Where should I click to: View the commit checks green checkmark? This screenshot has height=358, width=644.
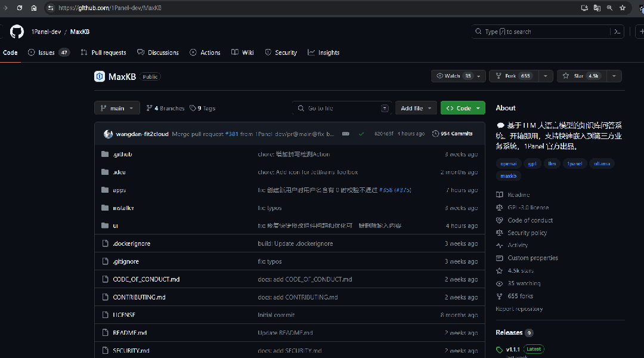click(x=361, y=134)
